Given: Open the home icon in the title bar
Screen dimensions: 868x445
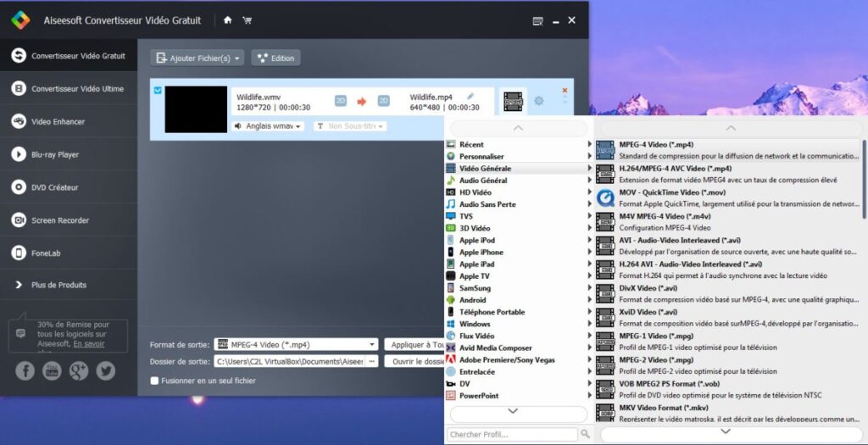Looking at the screenshot, I should coord(227,20).
